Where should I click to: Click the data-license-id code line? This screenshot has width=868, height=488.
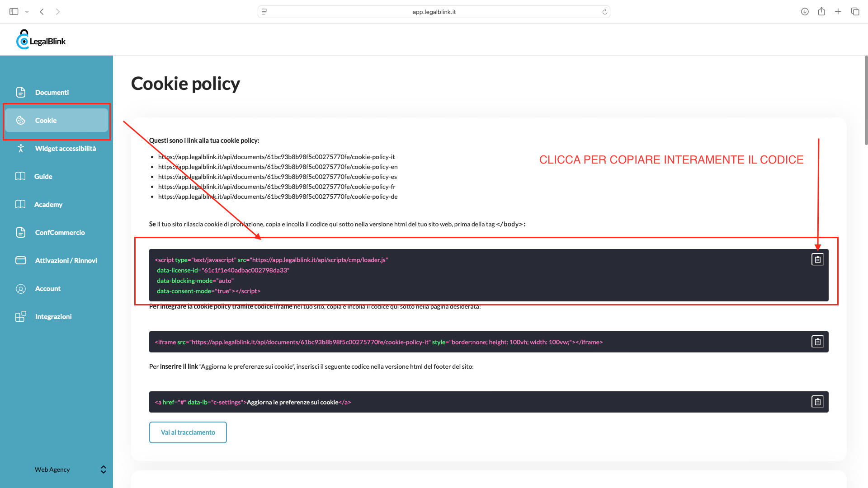pos(223,270)
